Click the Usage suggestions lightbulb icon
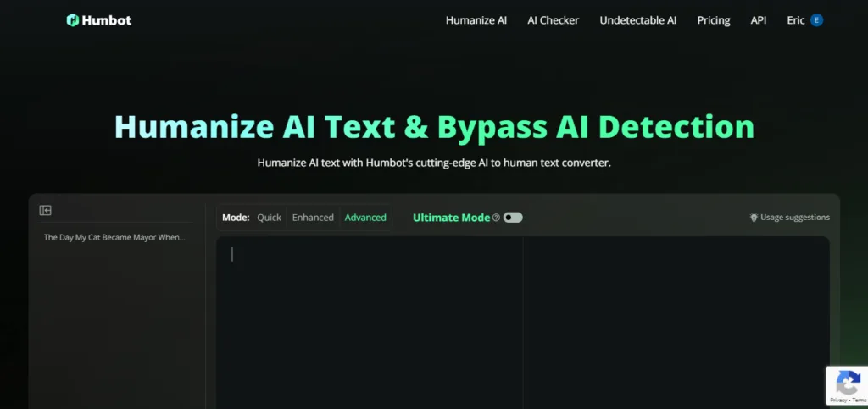 (x=754, y=218)
